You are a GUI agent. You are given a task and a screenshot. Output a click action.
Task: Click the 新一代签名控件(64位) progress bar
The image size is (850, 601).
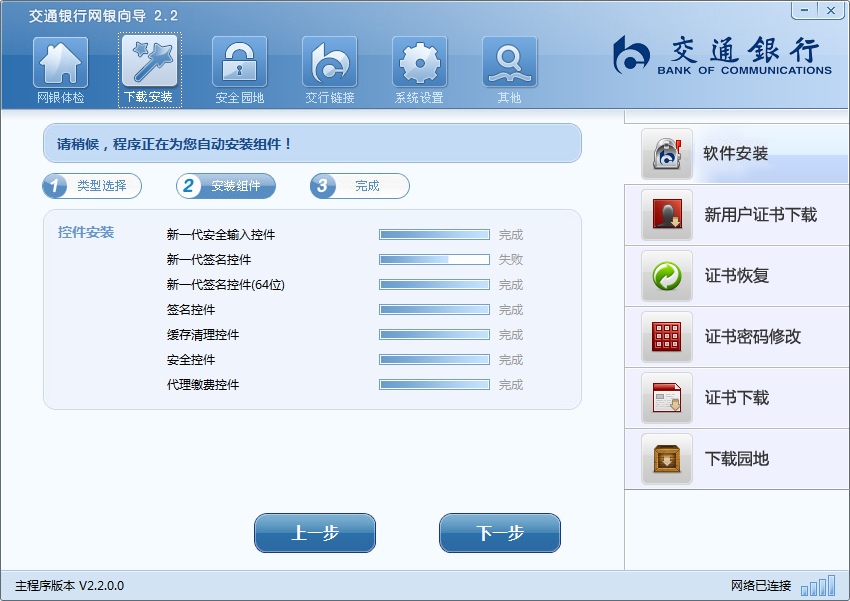(434, 285)
